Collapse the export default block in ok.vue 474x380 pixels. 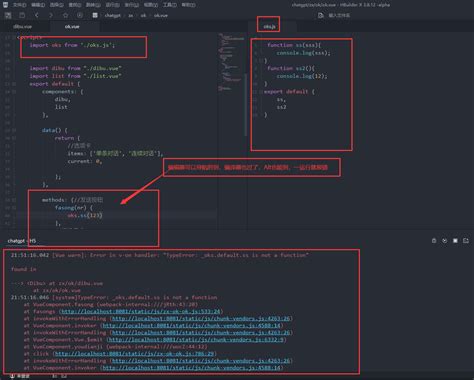(14, 84)
